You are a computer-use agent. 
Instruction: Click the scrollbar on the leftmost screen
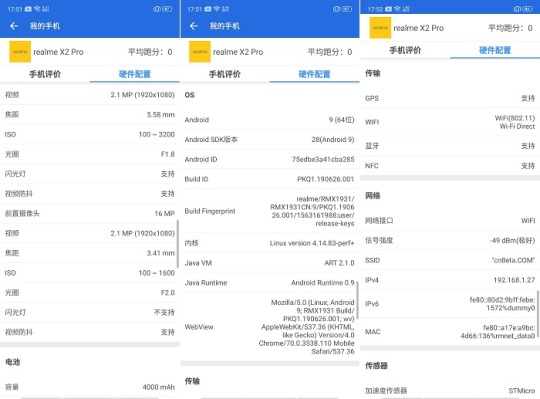[x=178, y=244]
